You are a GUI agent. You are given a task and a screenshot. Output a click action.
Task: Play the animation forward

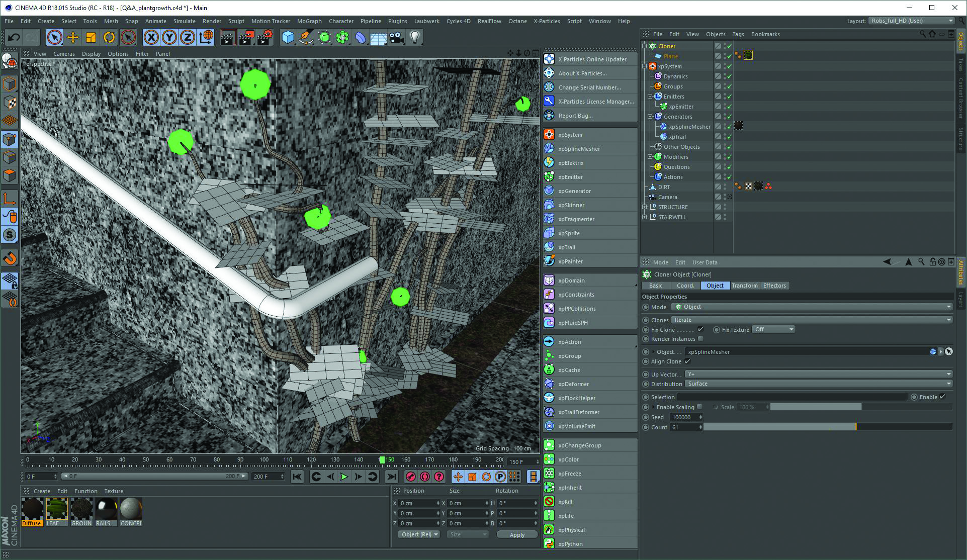(x=344, y=477)
